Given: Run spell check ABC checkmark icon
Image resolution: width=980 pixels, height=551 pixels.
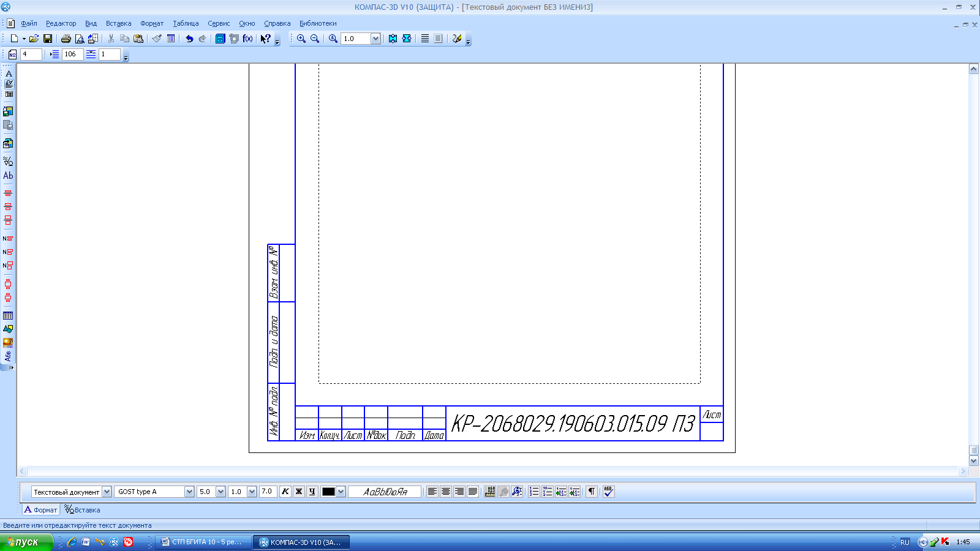Looking at the screenshot, I should (608, 492).
